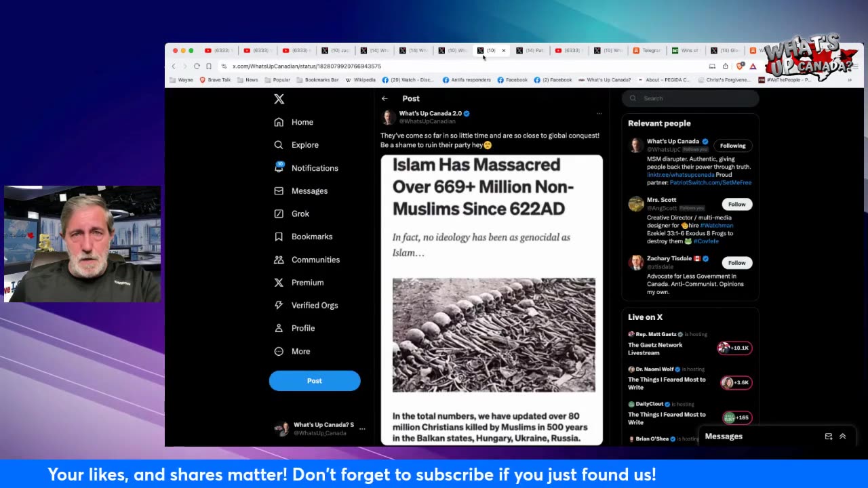Open Verified Orgs in the sidebar
The width and height of the screenshot is (868, 488).
[306, 305]
